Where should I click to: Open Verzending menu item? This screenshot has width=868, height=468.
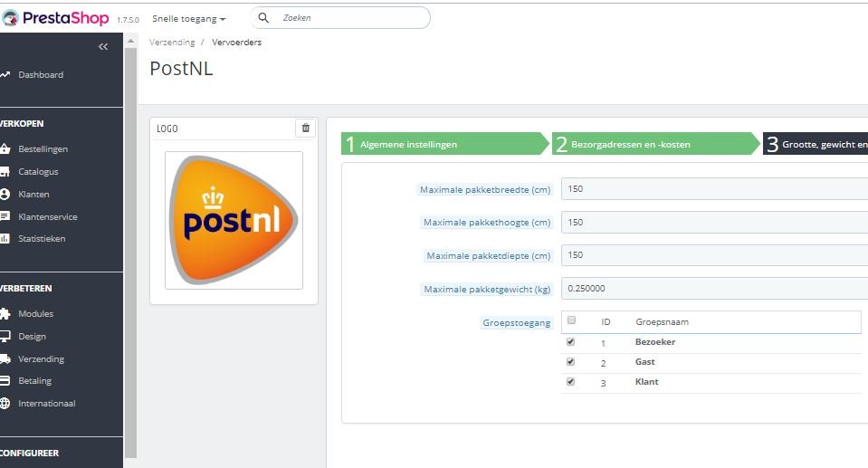41,358
